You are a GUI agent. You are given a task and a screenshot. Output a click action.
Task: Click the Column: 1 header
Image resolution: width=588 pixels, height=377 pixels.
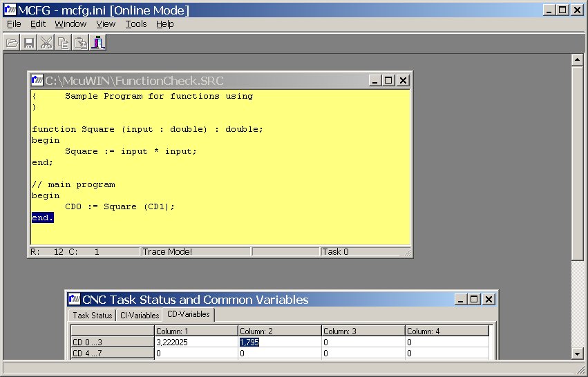pos(196,331)
